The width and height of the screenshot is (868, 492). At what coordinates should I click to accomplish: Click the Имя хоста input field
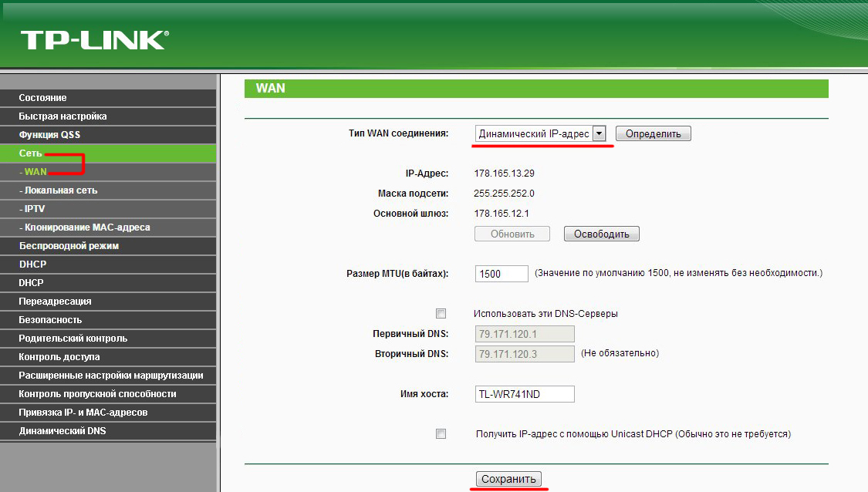coord(525,394)
